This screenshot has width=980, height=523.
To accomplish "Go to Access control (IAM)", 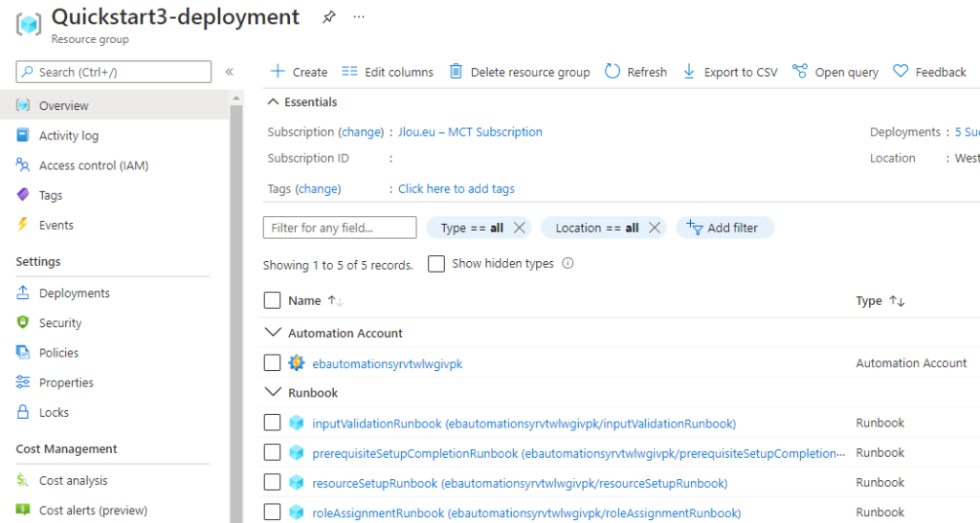I will [94, 165].
